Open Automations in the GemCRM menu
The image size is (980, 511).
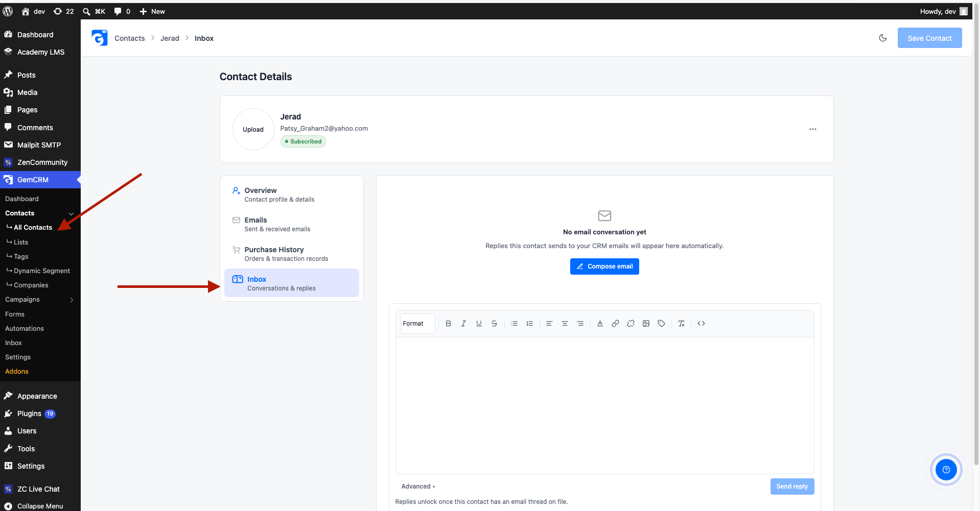click(x=25, y=329)
